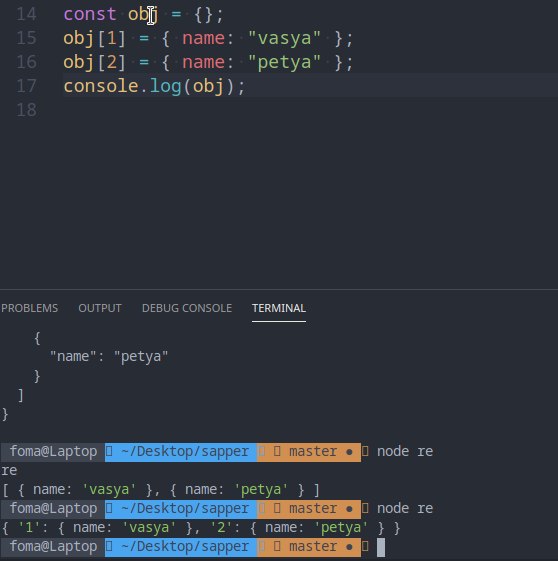The image size is (558, 561).
Task: Click the log method in console.log(obj)
Action: tap(165, 87)
